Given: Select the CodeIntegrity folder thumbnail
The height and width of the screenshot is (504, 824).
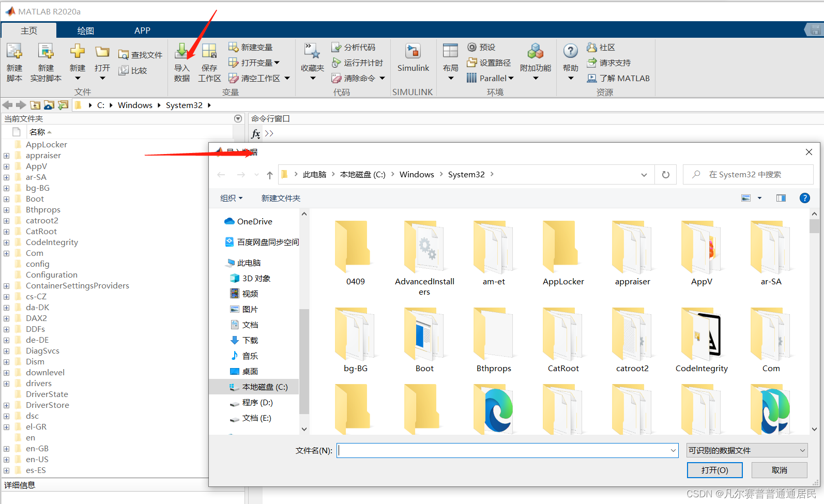Looking at the screenshot, I should coord(701,340).
